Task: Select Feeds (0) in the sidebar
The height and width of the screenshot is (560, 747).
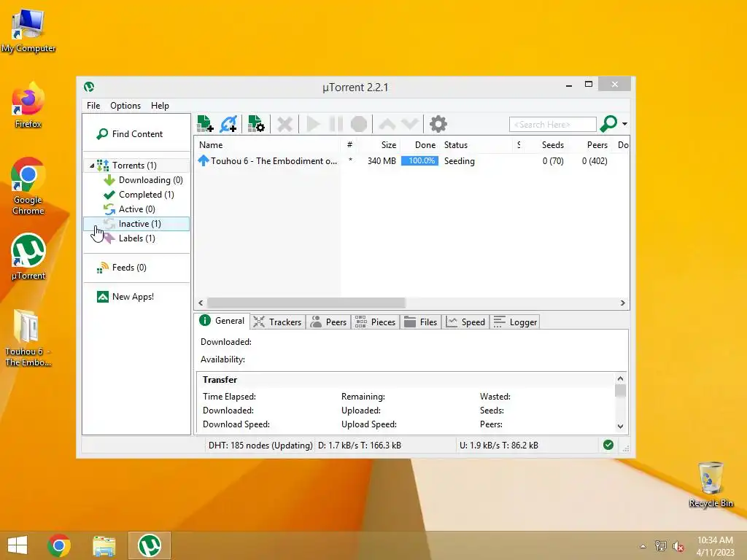Action: click(x=129, y=268)
